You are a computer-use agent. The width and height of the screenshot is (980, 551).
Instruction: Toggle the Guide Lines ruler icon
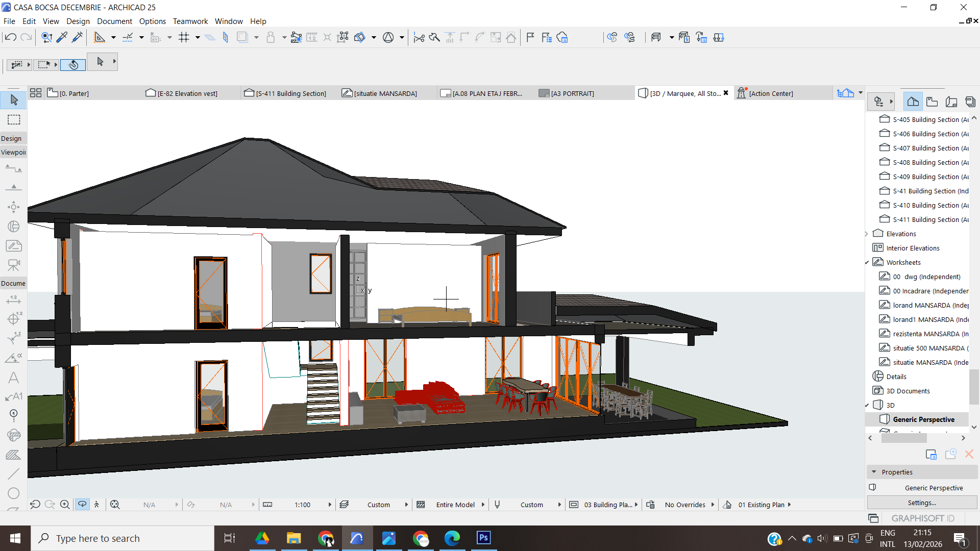(x=100, y=37)
